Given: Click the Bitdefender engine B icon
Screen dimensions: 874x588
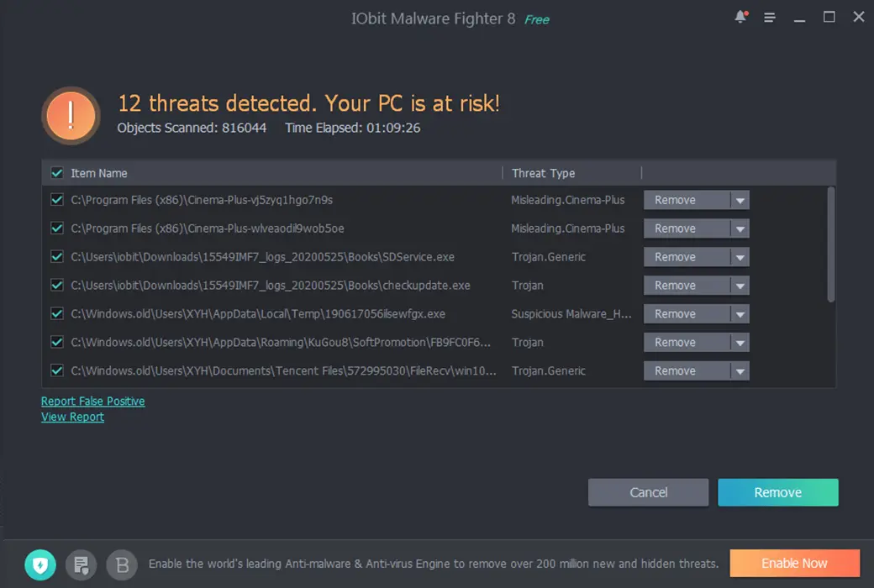Looking at the screenshot, I should click(x=122, y=564).
